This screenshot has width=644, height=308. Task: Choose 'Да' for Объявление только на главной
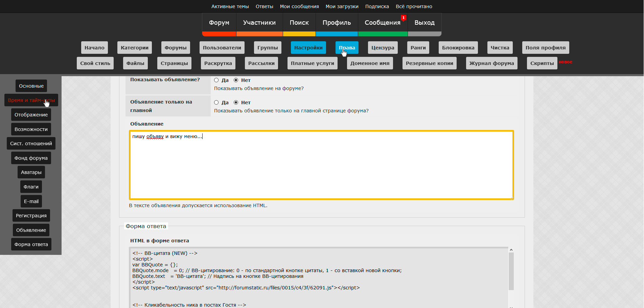pos(216,103)
